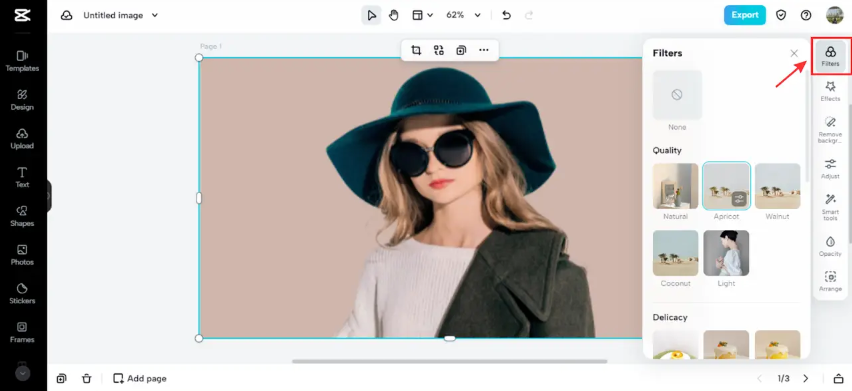Screen dimensions: 852x391
Task: Open the shield privacy icon
Action: (x=781, y=15)
